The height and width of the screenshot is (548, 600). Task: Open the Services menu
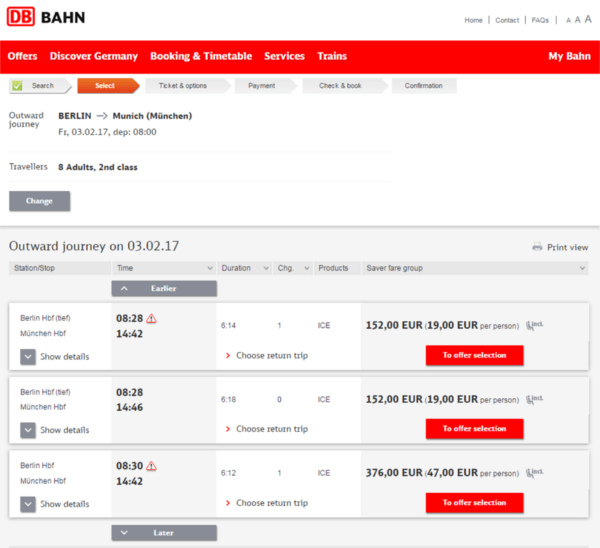point(284,56)
